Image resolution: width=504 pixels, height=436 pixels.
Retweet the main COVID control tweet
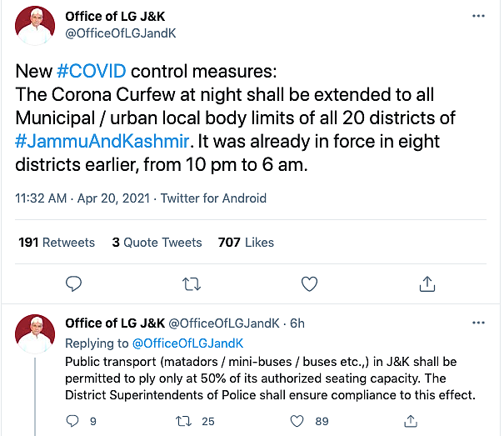pyautogui.click(x=192, y=284)
